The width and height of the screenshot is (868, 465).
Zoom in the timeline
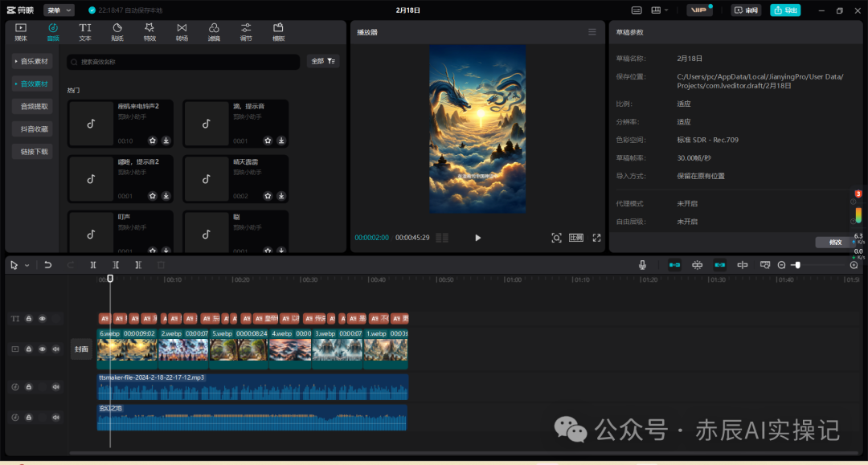pos(854,265)
